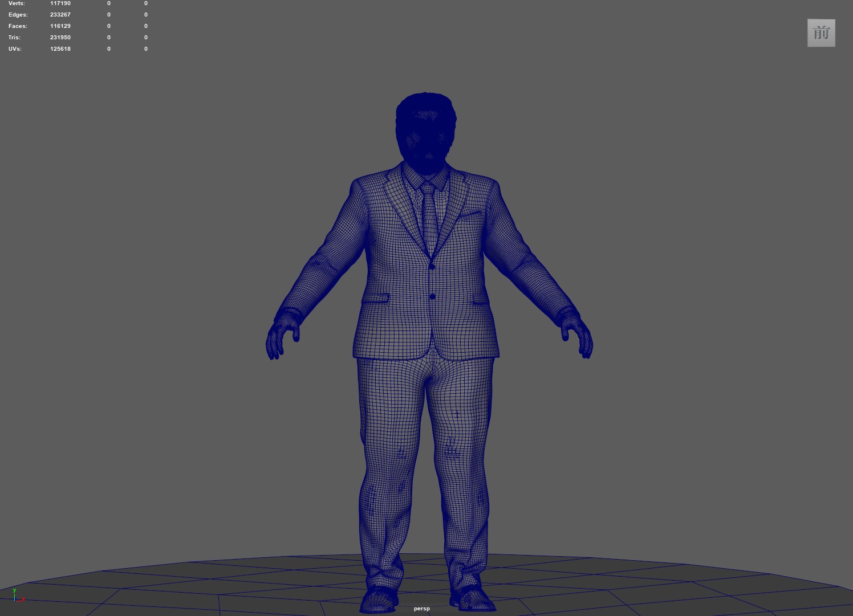This screenshot has height=616, width=853.
Task: Select the UVs count 125618
Action: pyautogui.click(x=60, y=49)
